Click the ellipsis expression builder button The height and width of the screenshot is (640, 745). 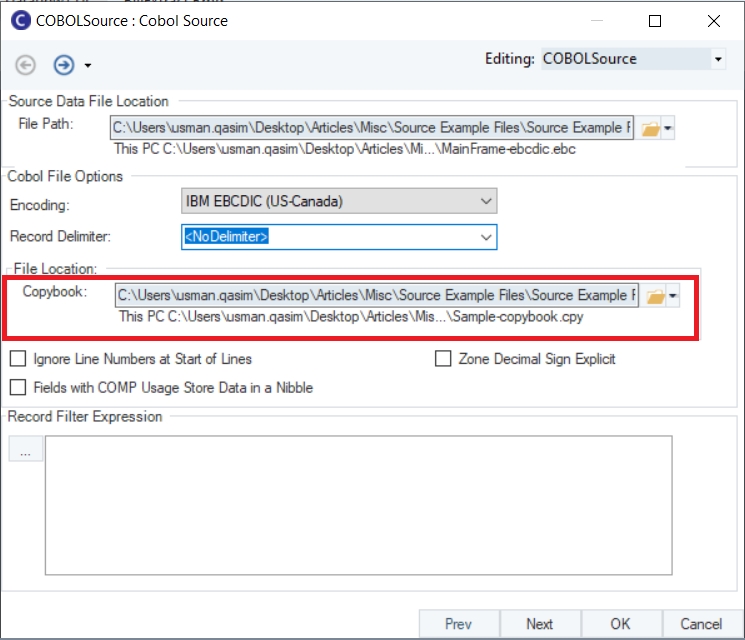26,449
